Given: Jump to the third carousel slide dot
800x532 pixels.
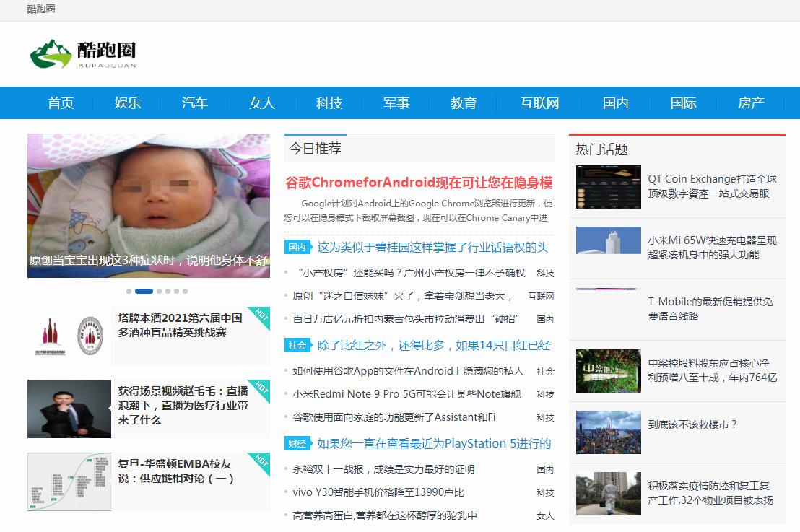Looking at the screenshot, I should [159, 291].
